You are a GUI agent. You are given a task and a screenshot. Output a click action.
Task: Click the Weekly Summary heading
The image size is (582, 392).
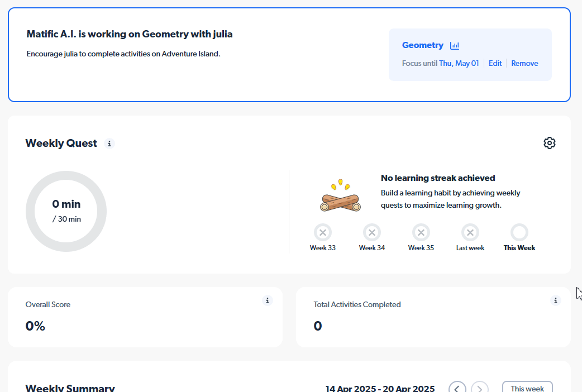[70, 388]
